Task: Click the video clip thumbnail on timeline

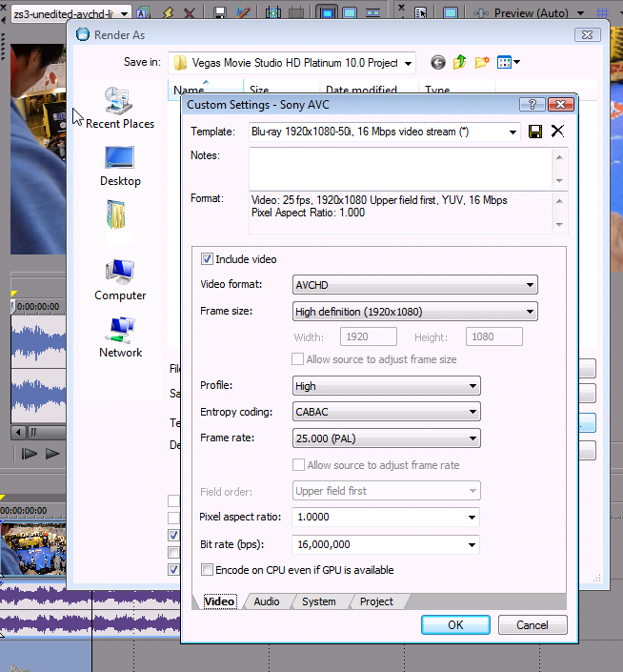Action: [33, 548]
